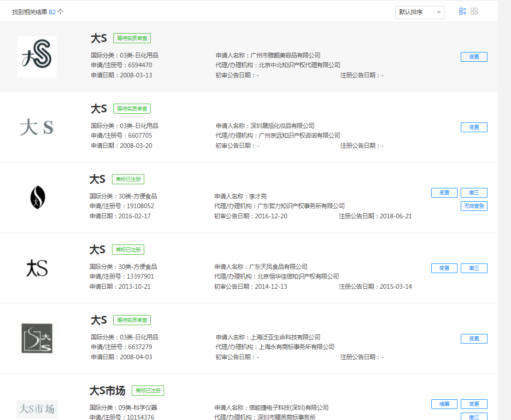The width and height of the screenshot is (511, 420).
Task: Click 变更 for application 6594470
Action: 474,57
